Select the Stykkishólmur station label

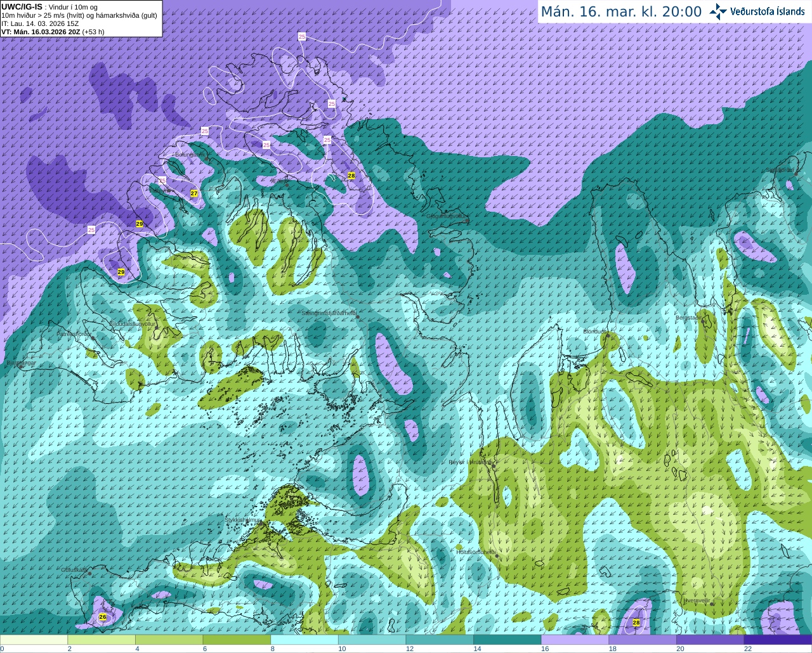(242, 520)
